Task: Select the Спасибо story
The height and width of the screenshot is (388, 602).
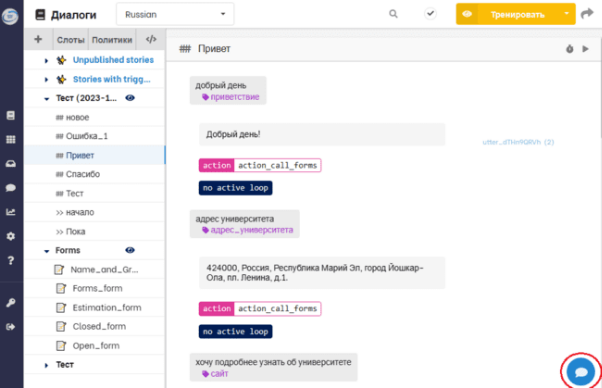Action: tap(95, 174)
